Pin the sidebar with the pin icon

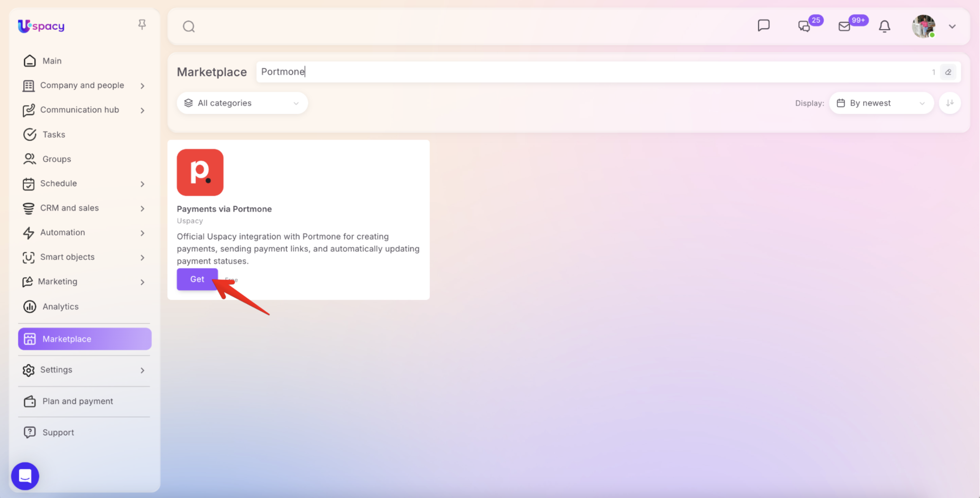click(x=142, y=25)
